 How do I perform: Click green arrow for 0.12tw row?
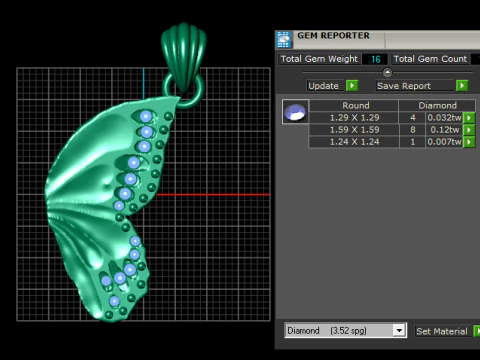tap(469, 130)
